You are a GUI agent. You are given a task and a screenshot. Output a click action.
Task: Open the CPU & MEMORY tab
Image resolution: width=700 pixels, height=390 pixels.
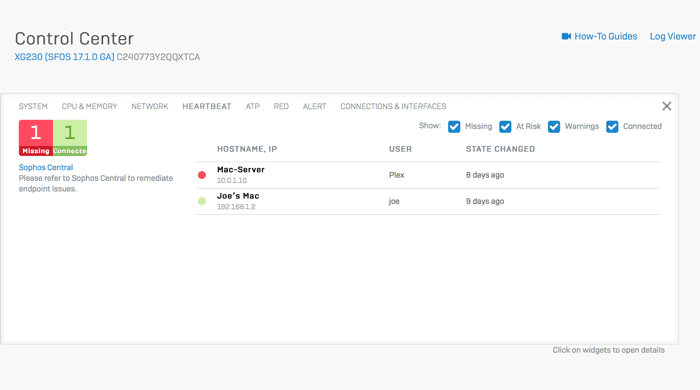(x=89, y=106)
